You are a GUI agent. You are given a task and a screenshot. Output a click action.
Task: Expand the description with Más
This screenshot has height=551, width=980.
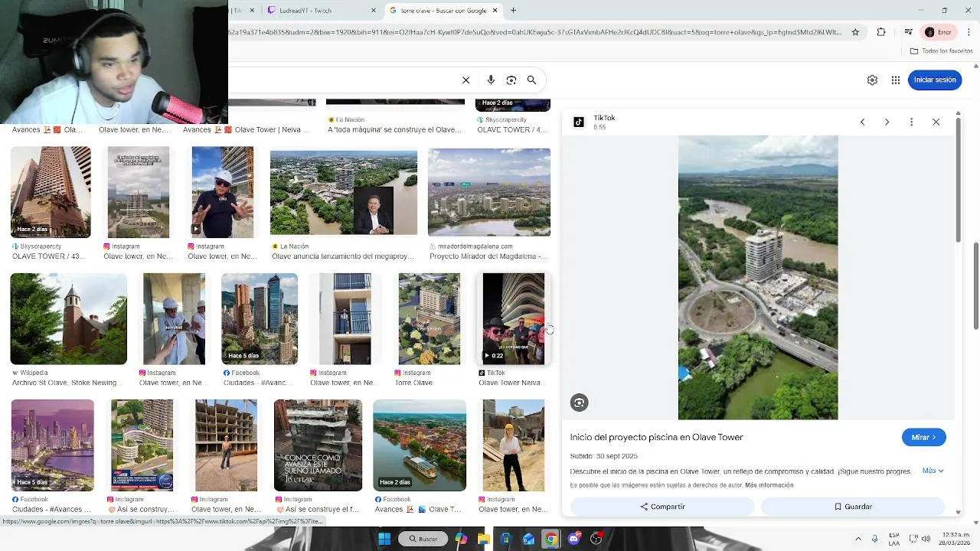click(933, 471)
